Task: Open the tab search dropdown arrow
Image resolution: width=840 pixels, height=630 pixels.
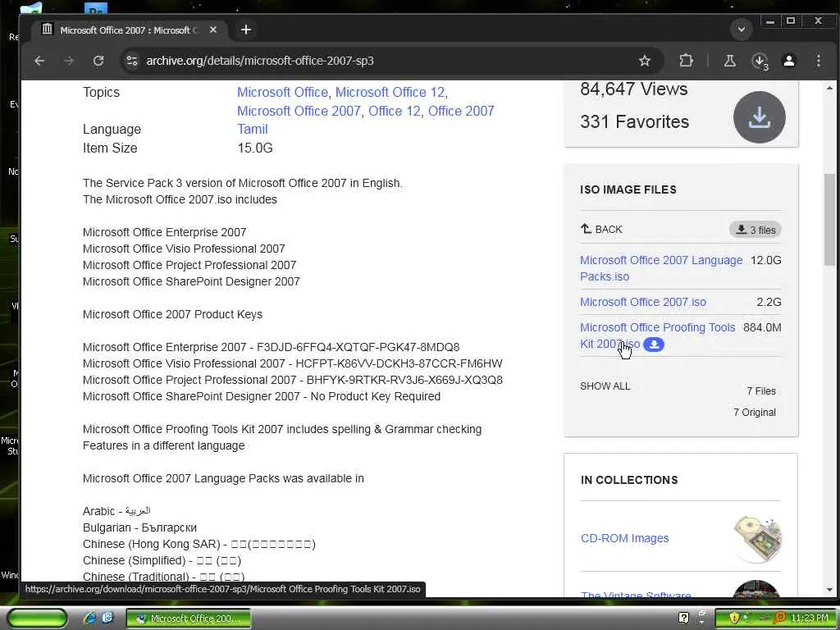Action: (x=742, y=30)
